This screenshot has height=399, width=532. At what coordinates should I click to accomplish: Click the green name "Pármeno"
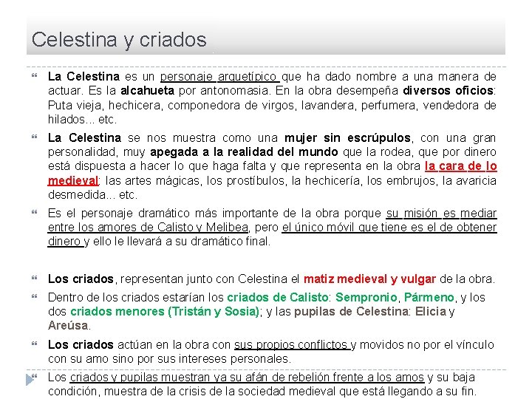(429, 297)
